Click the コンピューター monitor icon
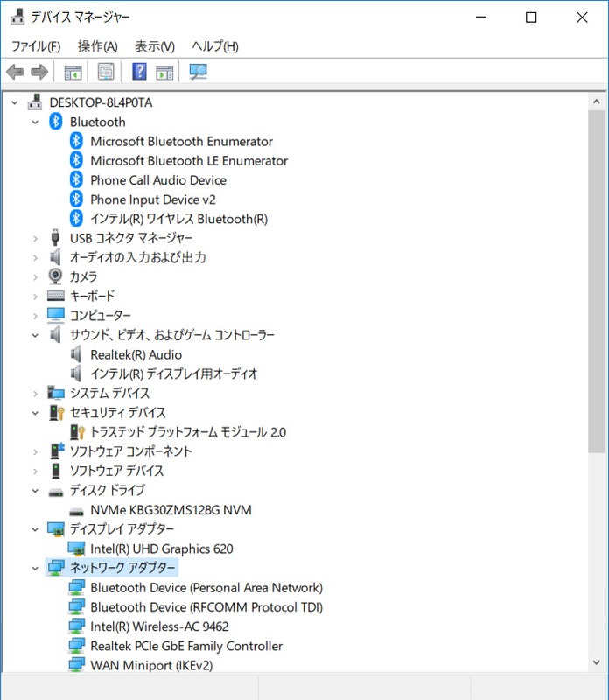This screenshot has height=700, width=609. pyautogui.click(x=56, y=315)
